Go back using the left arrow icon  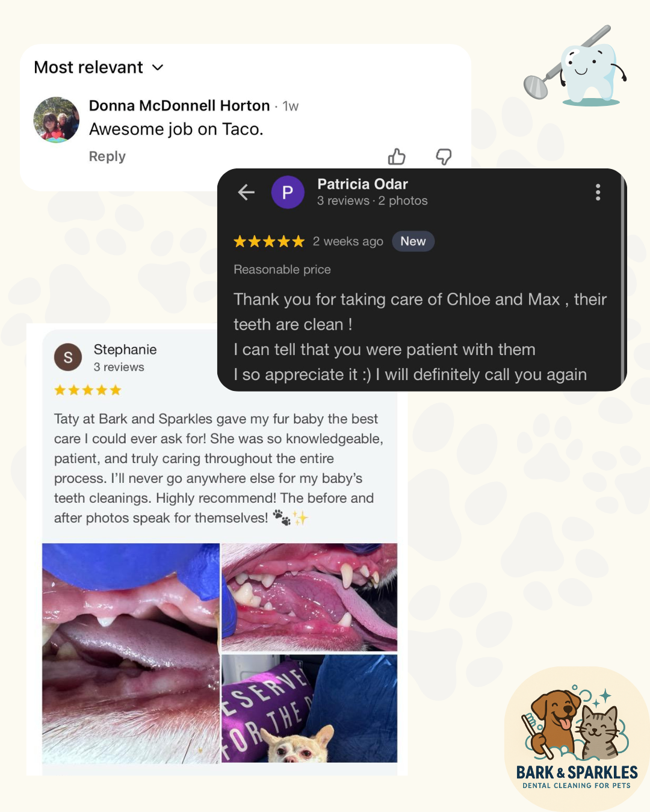pyautogui.click(x=246, y=192)
